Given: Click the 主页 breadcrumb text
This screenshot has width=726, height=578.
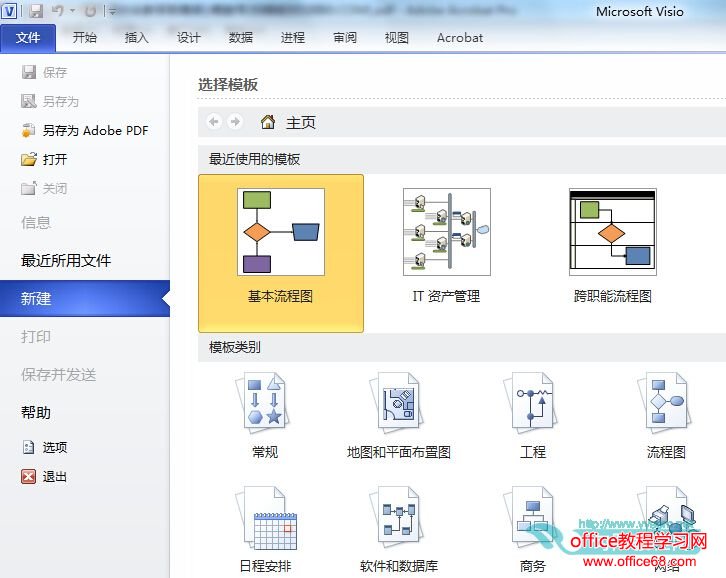Looking at the screenshot, I should [301, 123].
